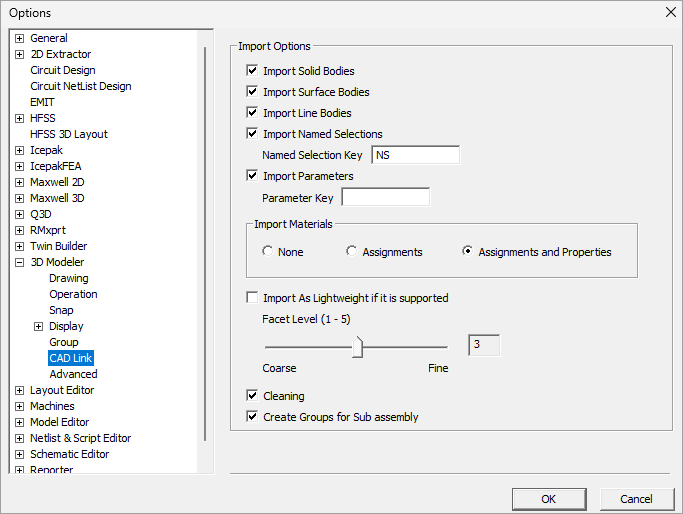Click the Parameter Key input field
Viewport: 683px width, 514px height.
(x=386, y=197)
